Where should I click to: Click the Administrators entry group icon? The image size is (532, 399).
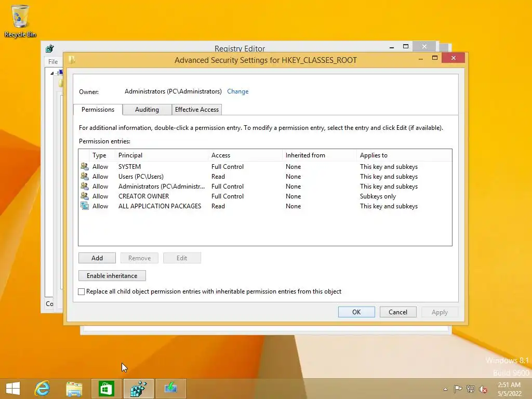point(85,187)
